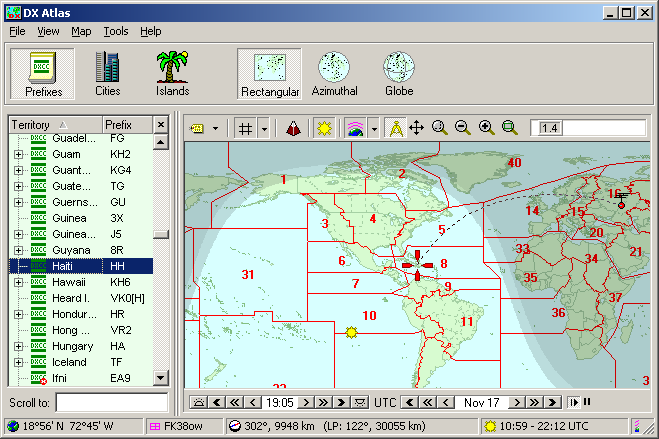Open the Map menu
Viewport: 659px width, 439px height.
pyautogui.click(x=81, y=32)
